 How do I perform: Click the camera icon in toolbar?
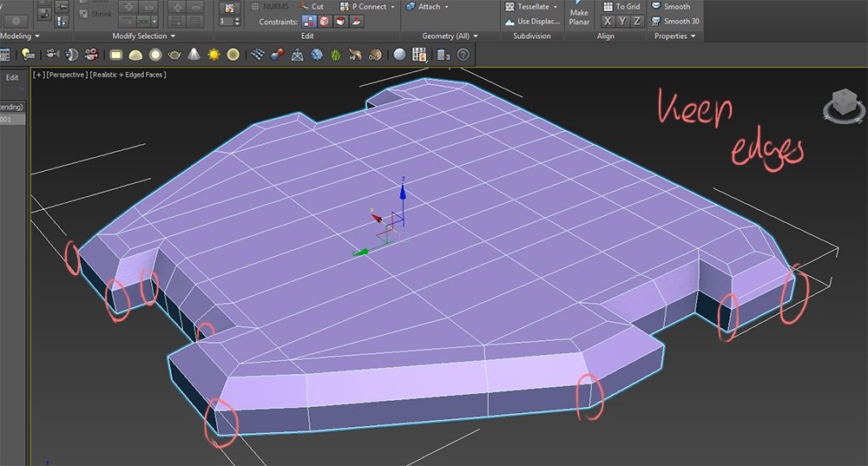[52, 55]
